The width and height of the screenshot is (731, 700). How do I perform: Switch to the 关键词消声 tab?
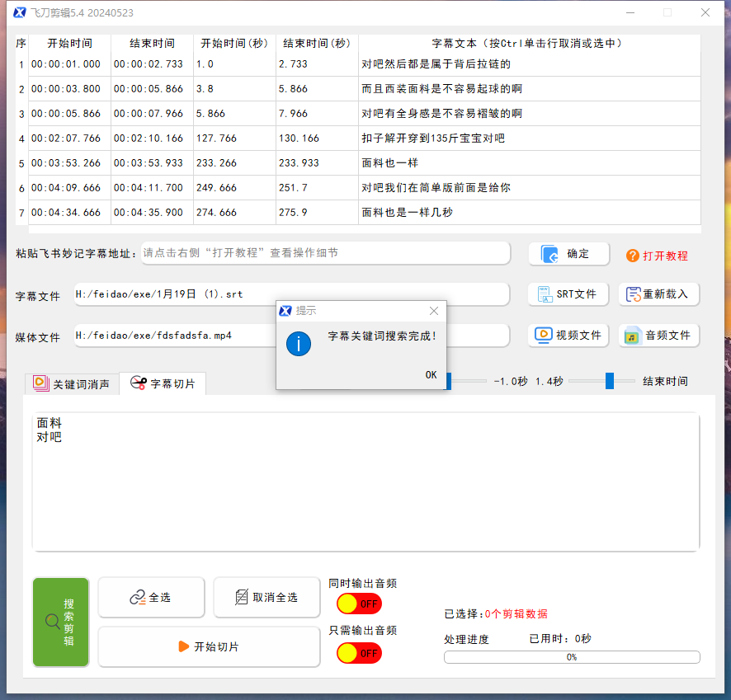pos(72,383)
